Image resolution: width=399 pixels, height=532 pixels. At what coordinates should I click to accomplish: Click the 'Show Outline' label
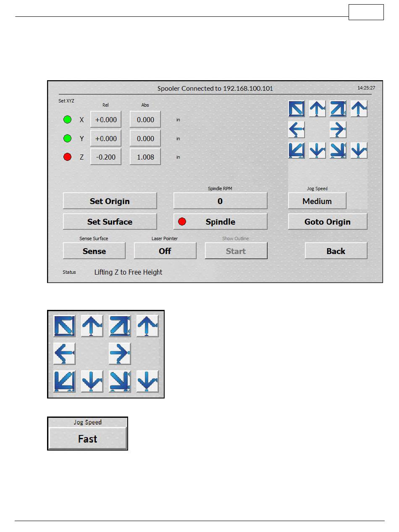(236, 238)
